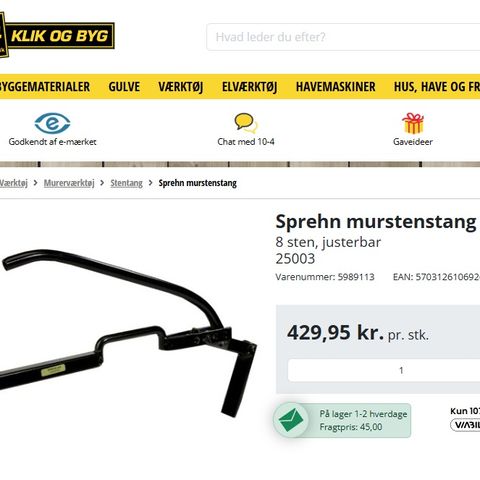Follow the Stentang breadcrumb link
The width and height of the screenshot is (480, 480).
click(126, 183)
